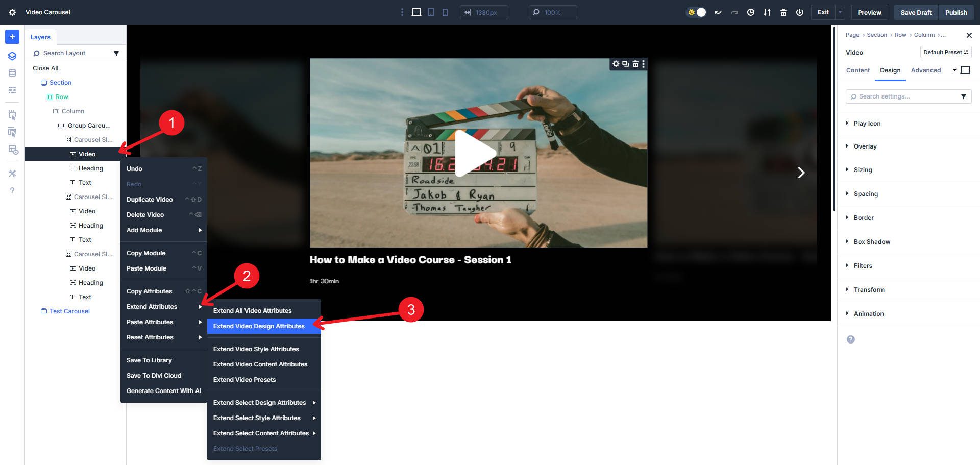The height and width of the screenshot is (465, 980).
Task: Click the Publish button
Action: pyautogui.click(x=956, y=12)
